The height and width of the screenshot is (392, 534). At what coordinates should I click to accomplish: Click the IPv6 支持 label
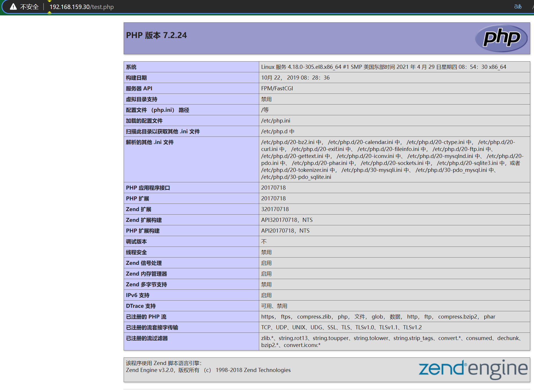coord(138,295)
